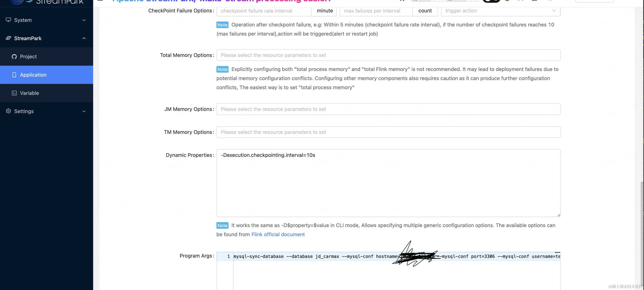The width and height of the screenshot is (644, 290).
Task: Click the Note tag under Total Memory Options
Action: click(222, 69)
